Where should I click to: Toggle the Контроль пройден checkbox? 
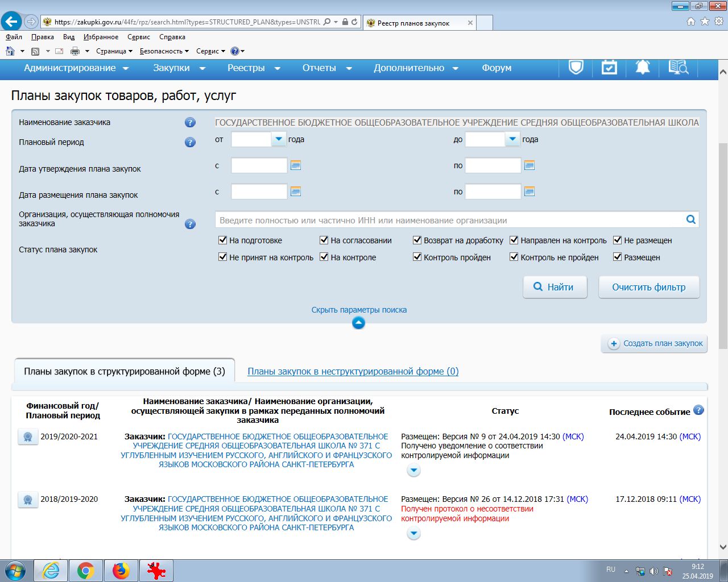click(x=417, y=257)
